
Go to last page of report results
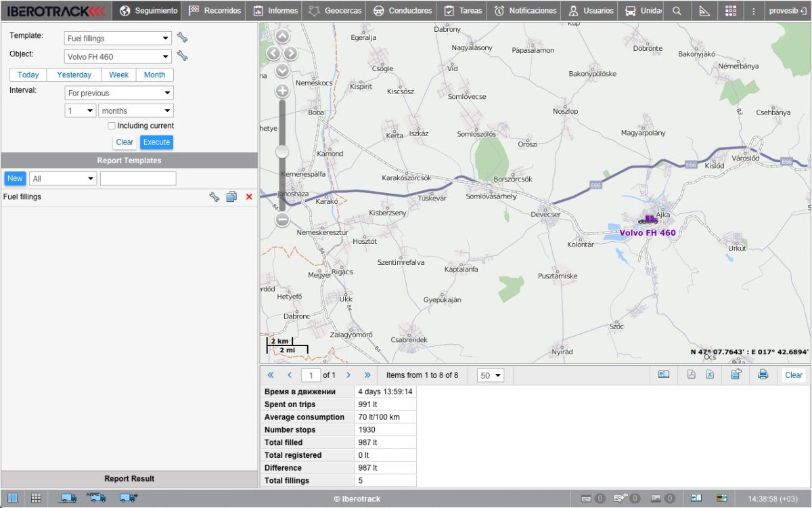click(367, 375)
